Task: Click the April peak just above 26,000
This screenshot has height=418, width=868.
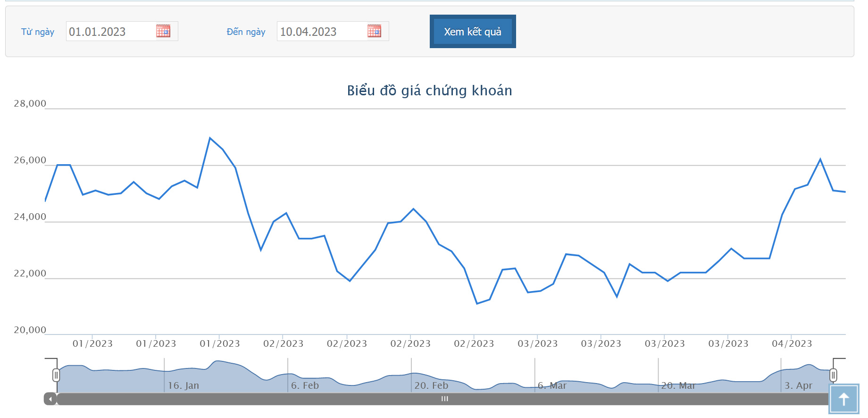Action: [x=820, y=159]
